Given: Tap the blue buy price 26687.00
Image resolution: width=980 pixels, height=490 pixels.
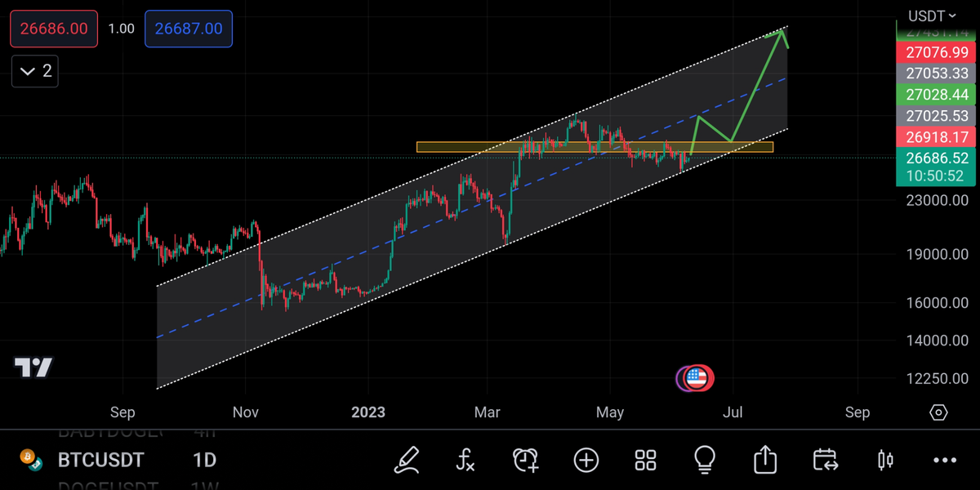Looking at the screenshot, I should 189,29.
